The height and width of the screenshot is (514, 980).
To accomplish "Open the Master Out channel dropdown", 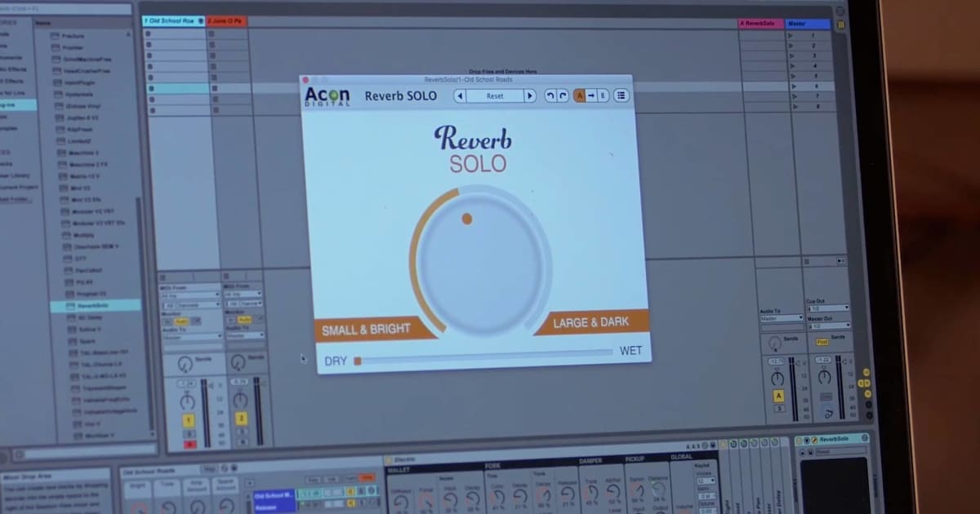I will point(830,326).
